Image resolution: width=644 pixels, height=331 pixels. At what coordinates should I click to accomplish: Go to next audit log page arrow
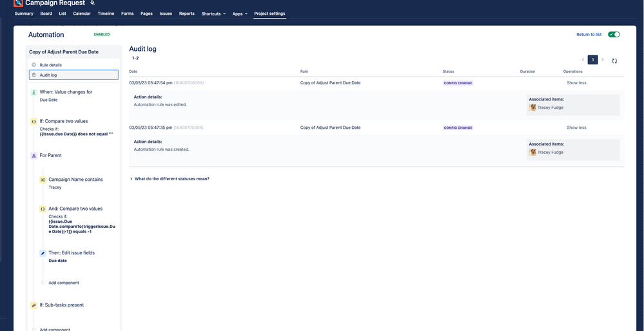(x=603, y=60)
